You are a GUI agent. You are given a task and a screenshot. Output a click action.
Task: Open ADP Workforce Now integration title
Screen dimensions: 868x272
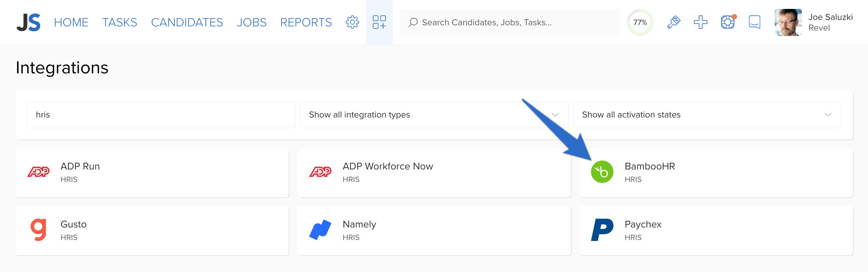click(x=388, y=166)
